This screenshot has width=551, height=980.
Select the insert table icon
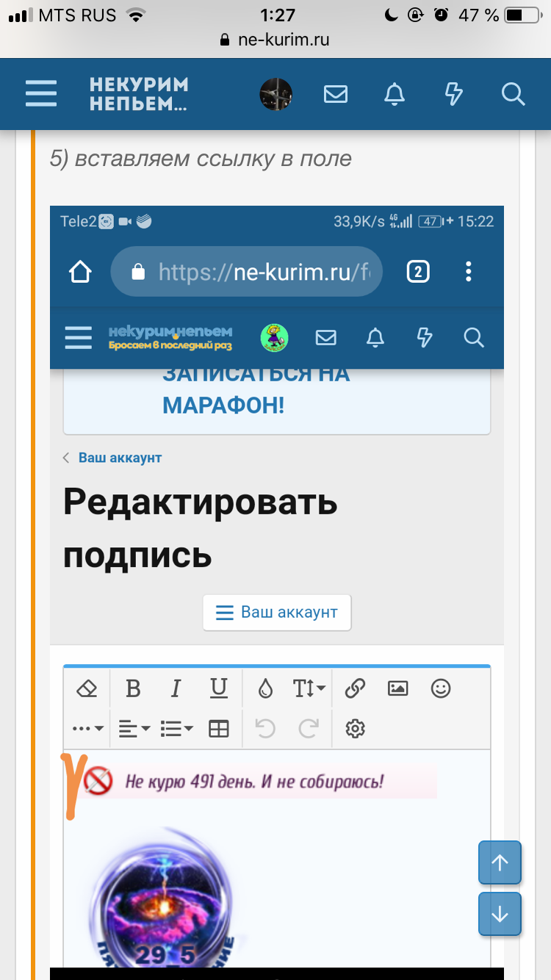click(219, 729)
